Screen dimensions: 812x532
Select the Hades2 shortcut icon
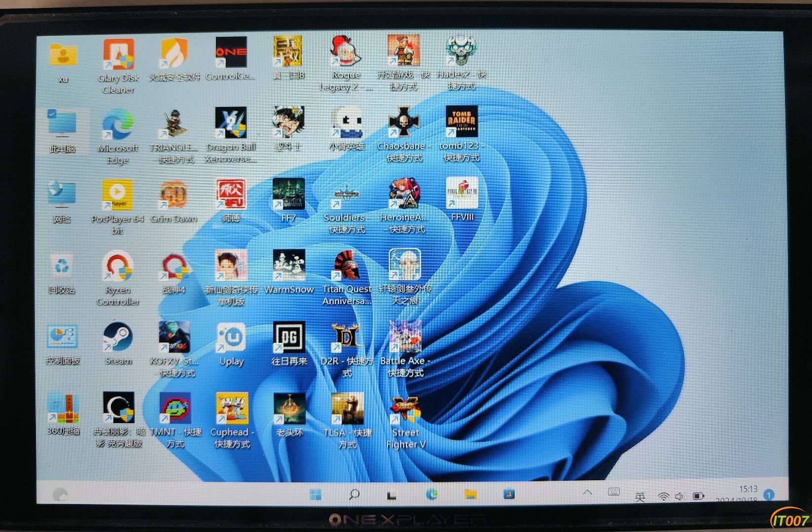[461, 50]
